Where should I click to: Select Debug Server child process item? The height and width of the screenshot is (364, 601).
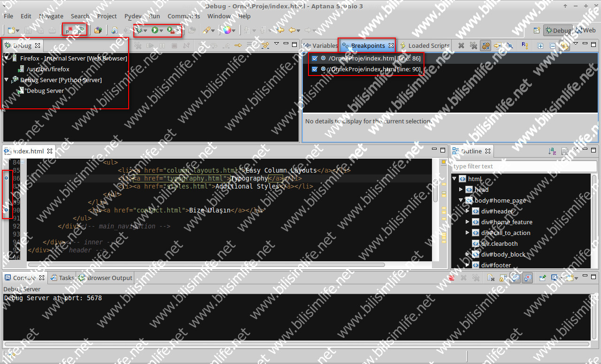[45, 91]
